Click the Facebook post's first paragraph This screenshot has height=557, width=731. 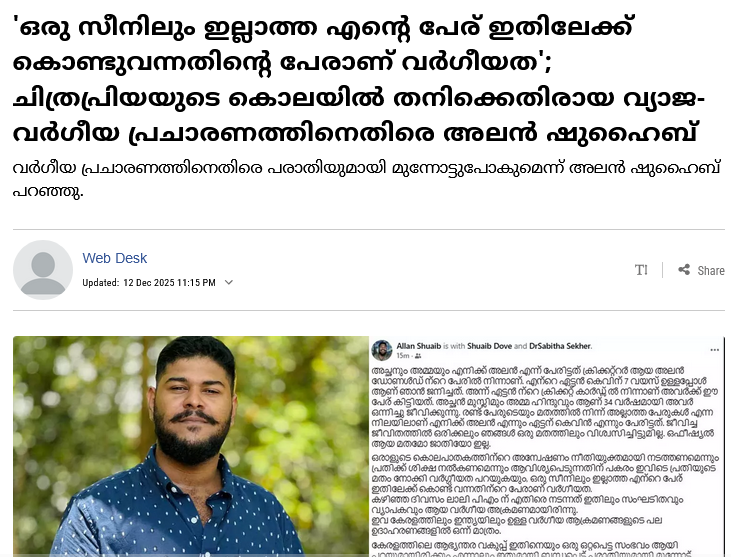tap(544, 407)
